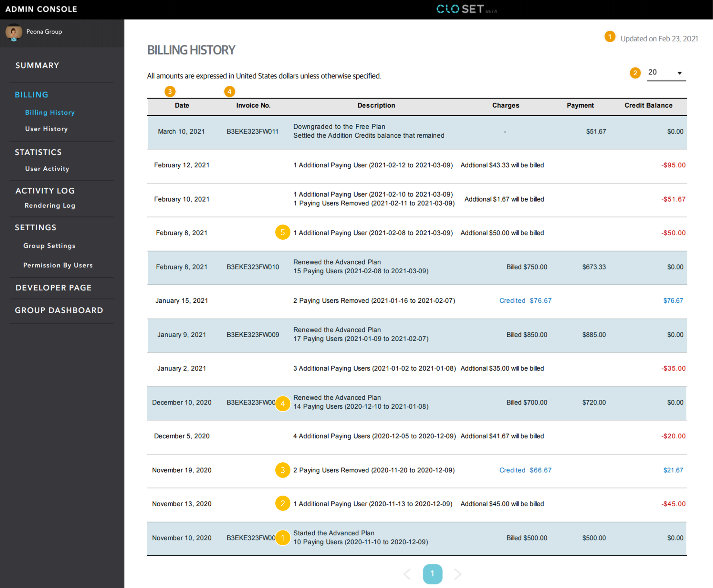Click the Peona Group name
713x588 pixels.
pyautogui.click(x=44, y=32)
